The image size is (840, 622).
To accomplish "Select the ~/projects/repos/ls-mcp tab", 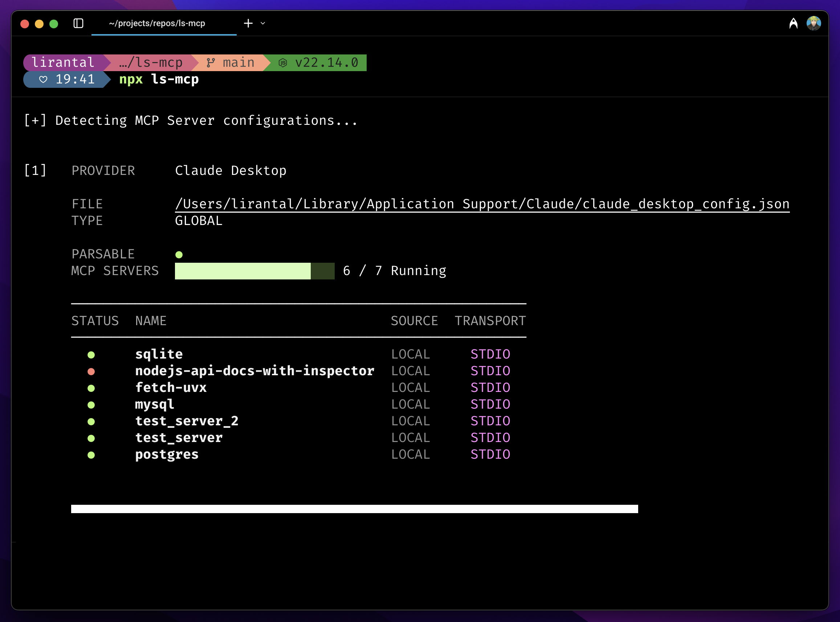I will (157, 23).
